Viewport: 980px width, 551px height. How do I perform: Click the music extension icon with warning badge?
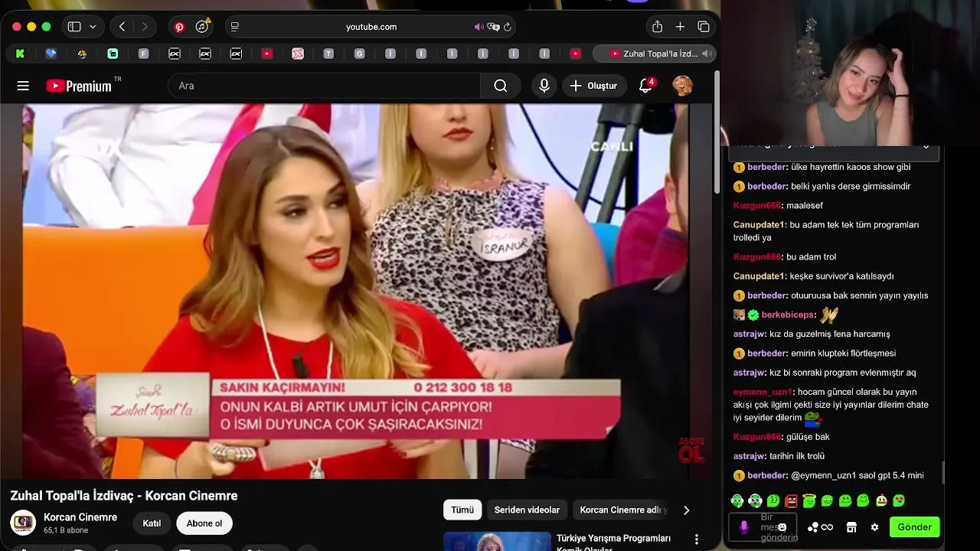tap(202, 27)
